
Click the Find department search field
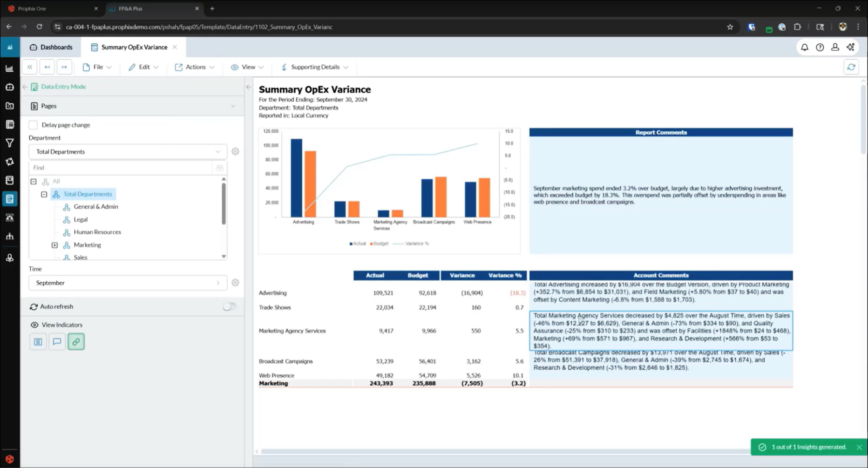(120, 168)
